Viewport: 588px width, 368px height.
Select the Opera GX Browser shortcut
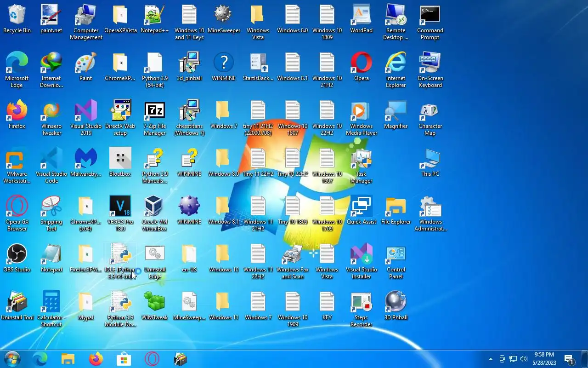17,214
